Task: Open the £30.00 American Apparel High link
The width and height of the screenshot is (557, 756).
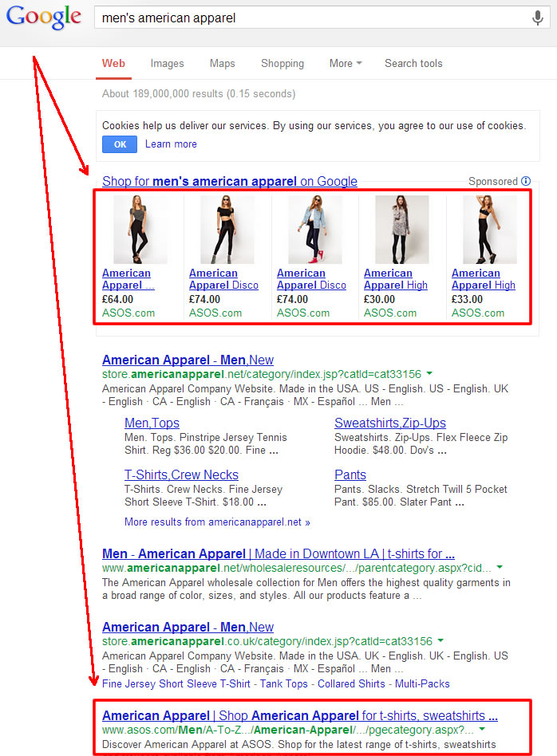Action: tap(395, 279)
